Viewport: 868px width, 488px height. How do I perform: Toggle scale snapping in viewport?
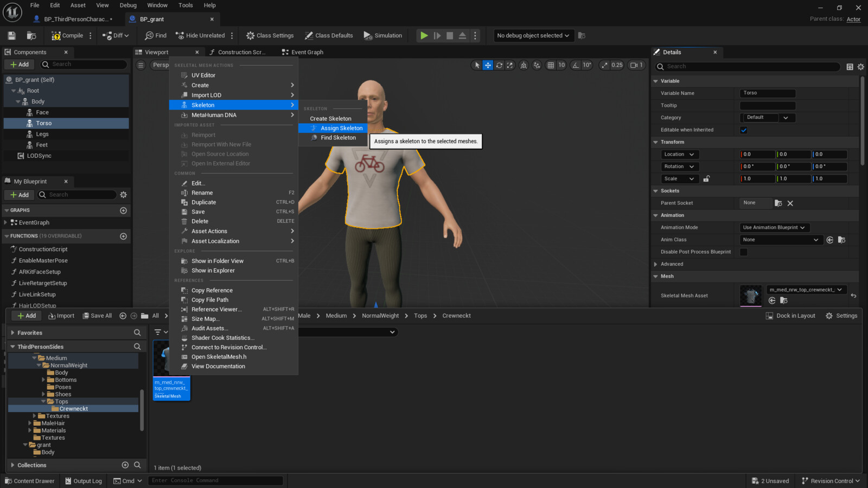pyautogui.click(x=604, y=65)
